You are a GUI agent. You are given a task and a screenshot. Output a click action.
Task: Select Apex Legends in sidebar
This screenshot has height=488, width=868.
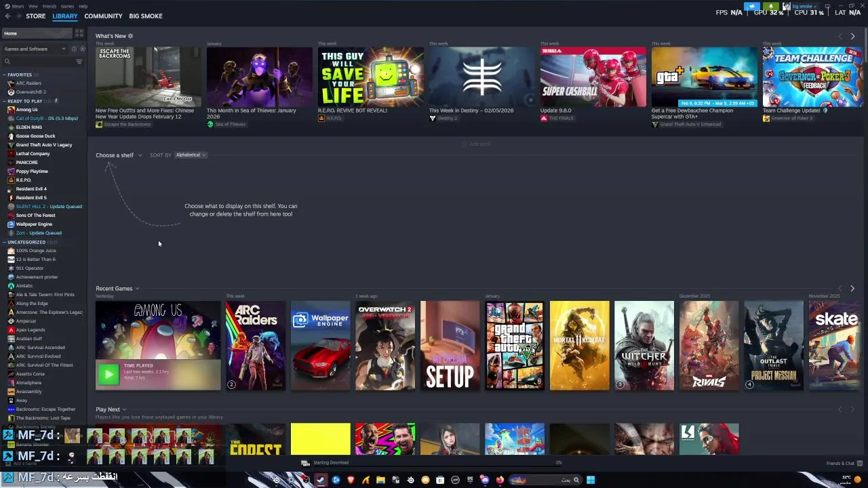point(31,330)
